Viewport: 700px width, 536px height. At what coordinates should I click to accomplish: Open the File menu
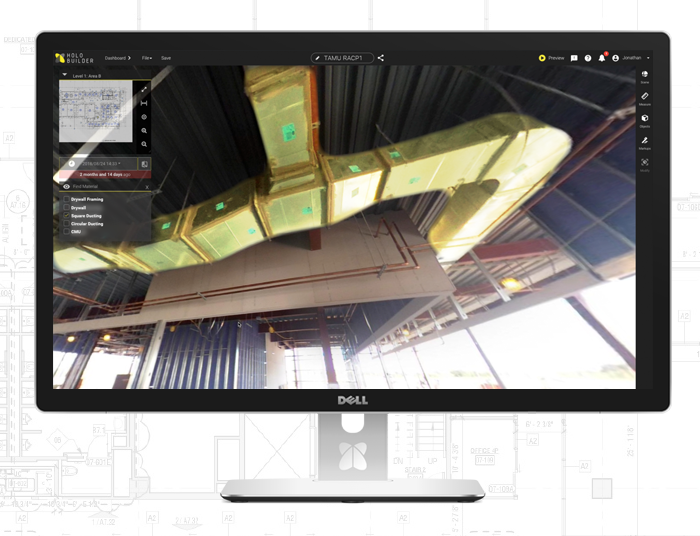coord(146,58)
